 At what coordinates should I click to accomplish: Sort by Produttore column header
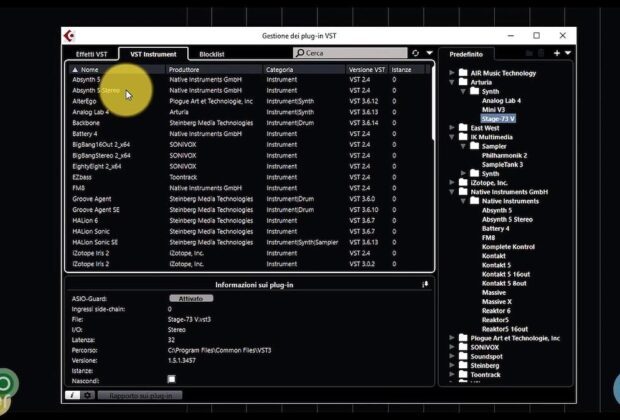215,70
